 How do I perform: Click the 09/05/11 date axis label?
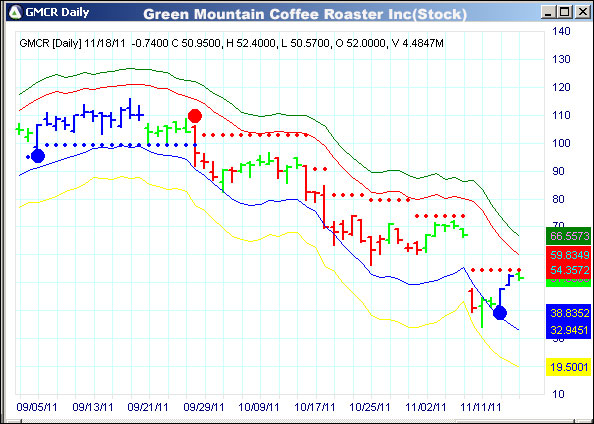pos(37,407)
